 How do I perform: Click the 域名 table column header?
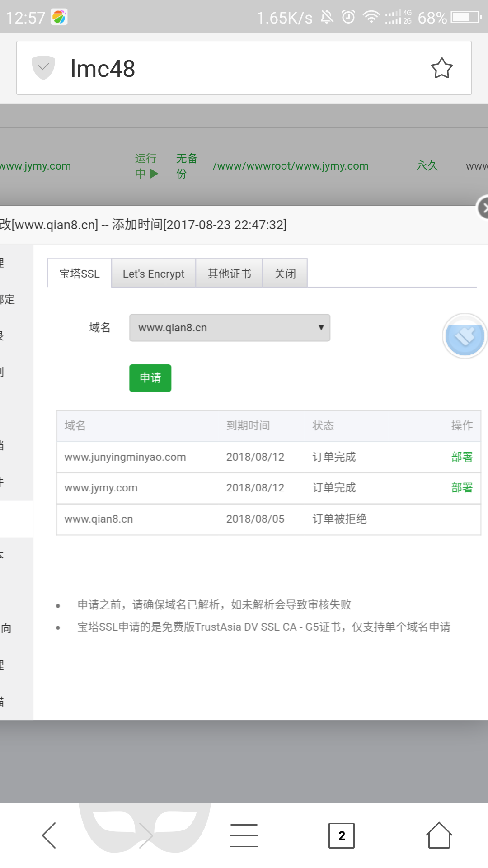(x=75, y=425)
